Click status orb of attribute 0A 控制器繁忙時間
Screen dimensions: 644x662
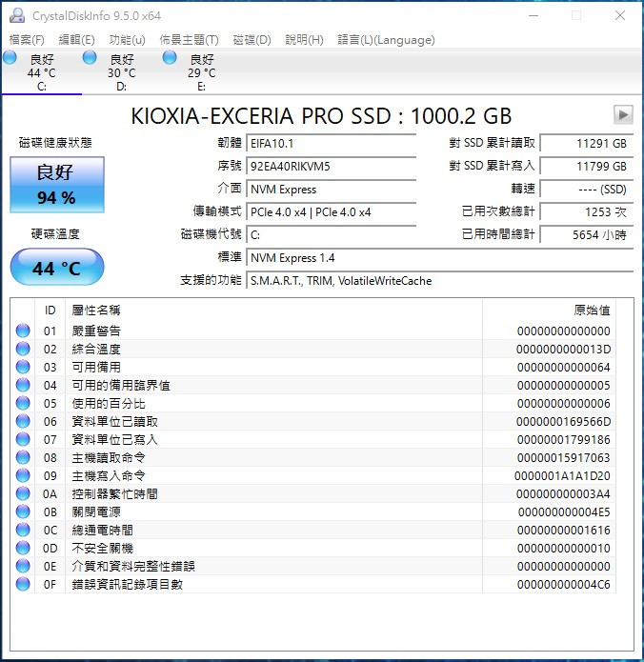pos(23,493)
